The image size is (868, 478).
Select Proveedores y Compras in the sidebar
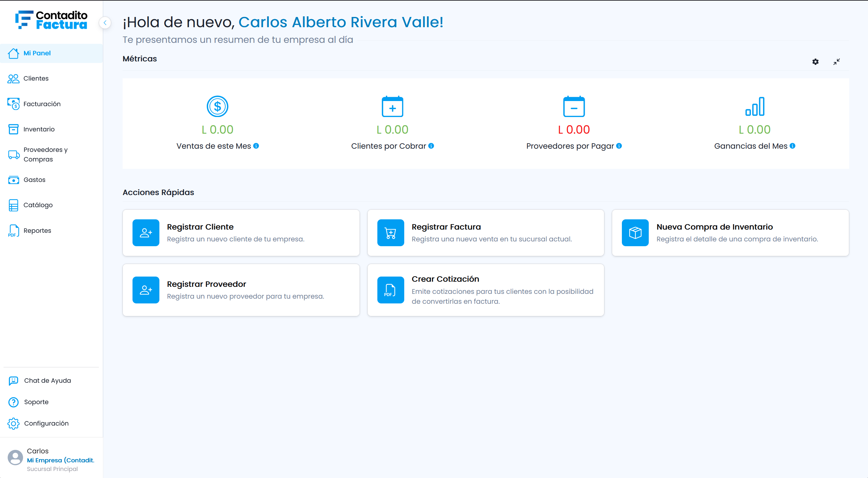51,154
